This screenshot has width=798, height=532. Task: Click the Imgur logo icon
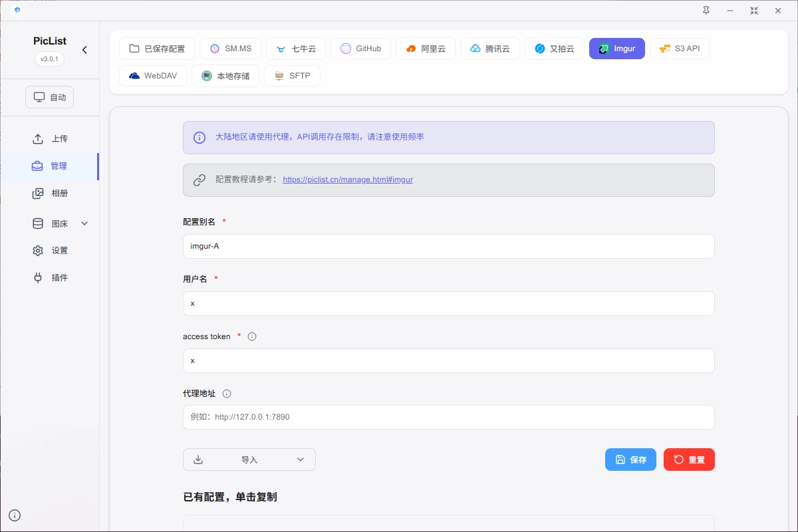(x=604, y=49)
